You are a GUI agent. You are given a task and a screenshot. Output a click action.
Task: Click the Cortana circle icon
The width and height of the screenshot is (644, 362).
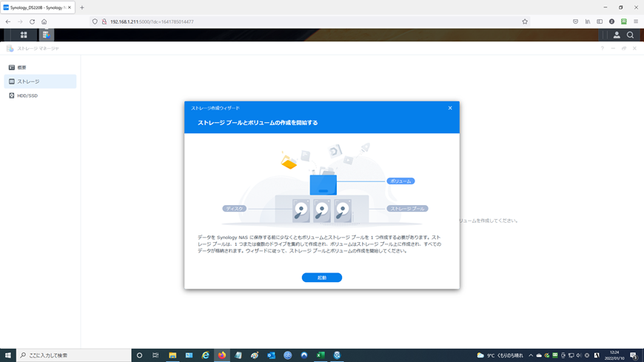tap(139, 355)
